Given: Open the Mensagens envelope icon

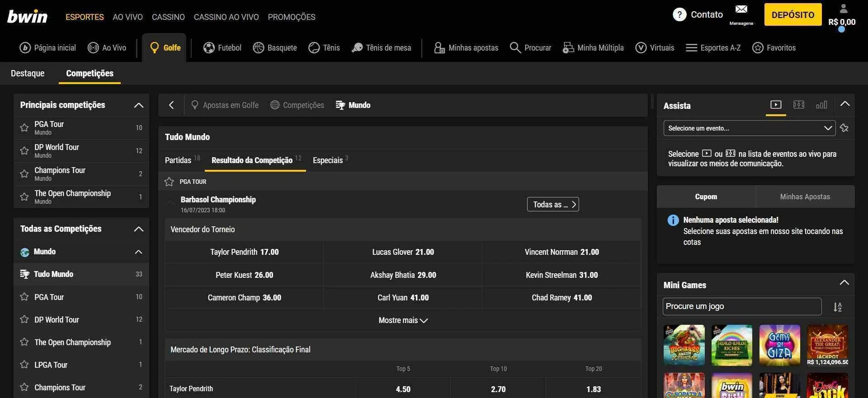Looking at the screenshot, I should (741, 9).
